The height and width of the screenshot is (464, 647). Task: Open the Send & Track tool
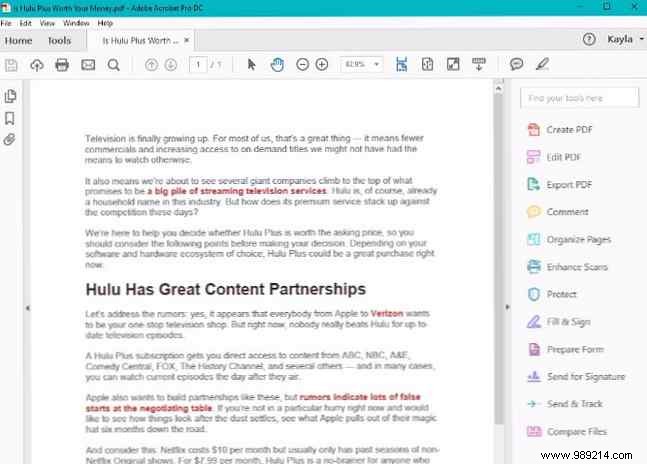565,404
